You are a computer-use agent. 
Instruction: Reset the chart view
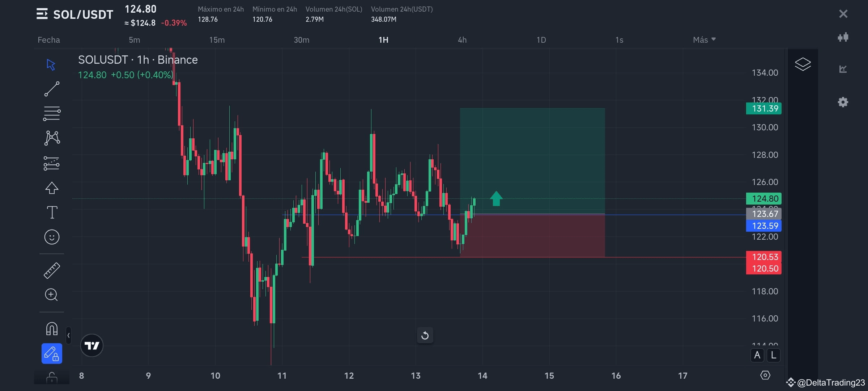pyautogui.click(x=425, y=336)
